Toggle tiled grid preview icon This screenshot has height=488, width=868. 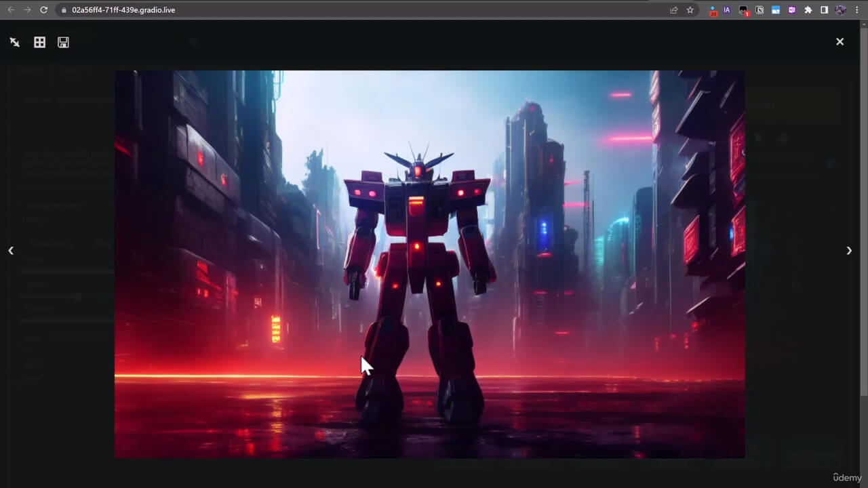[x=39, y=42]
